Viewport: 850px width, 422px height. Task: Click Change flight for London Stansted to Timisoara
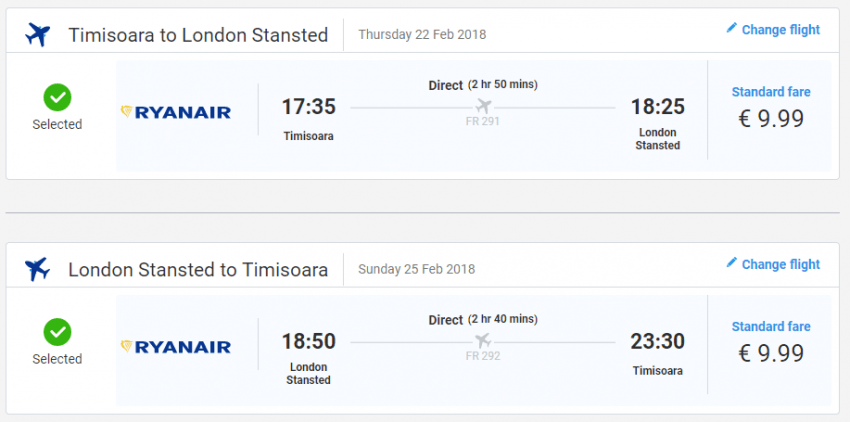click(780, 264)
